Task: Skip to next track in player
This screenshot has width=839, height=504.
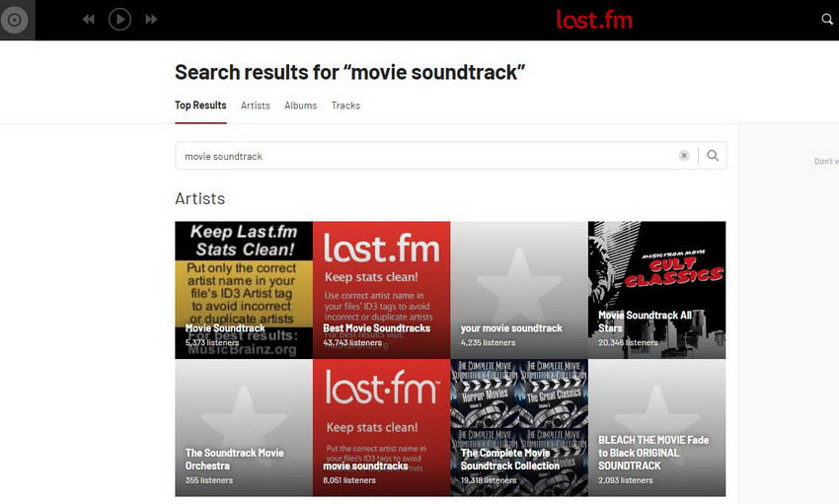Action: pyautogui.click(x=151, y=20)
